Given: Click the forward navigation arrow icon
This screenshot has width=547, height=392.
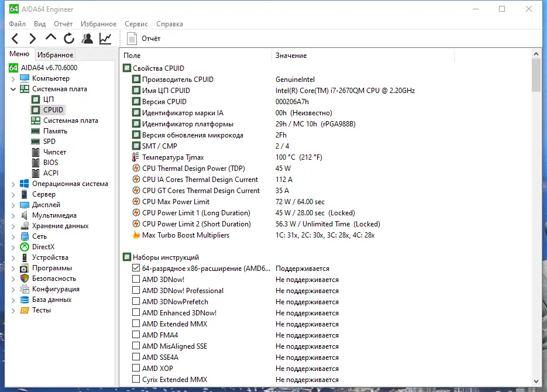Looking at the screenshot, I should coord(32,38).
